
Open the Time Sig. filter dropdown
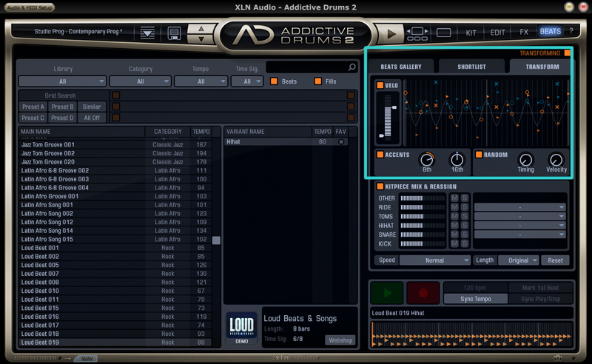[247, 81]
